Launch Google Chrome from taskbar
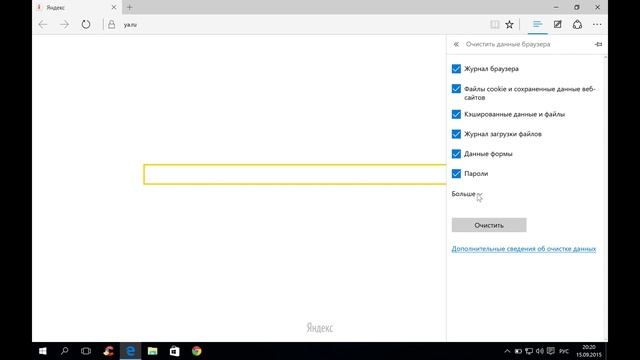The image size is (640, 360). [196, 351]
